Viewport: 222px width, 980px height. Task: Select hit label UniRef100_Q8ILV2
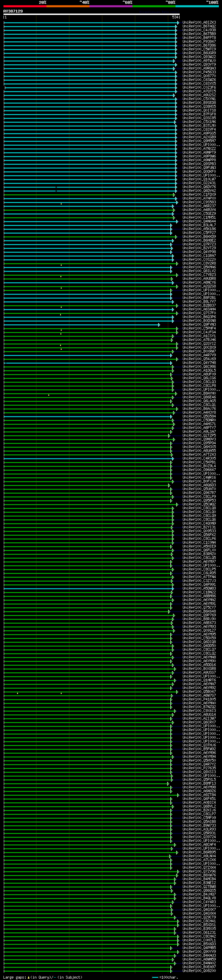(199, 271)
